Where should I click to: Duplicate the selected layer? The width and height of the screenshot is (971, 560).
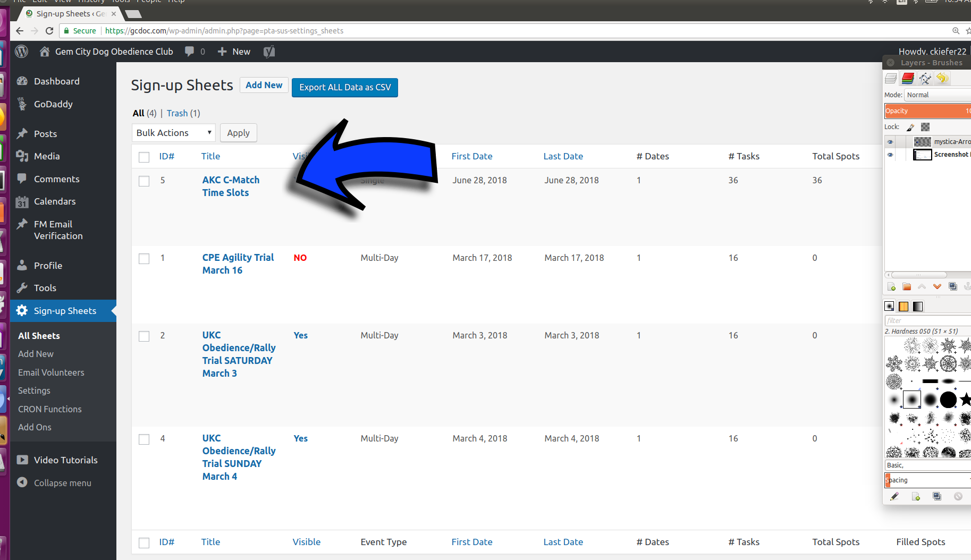953,287
